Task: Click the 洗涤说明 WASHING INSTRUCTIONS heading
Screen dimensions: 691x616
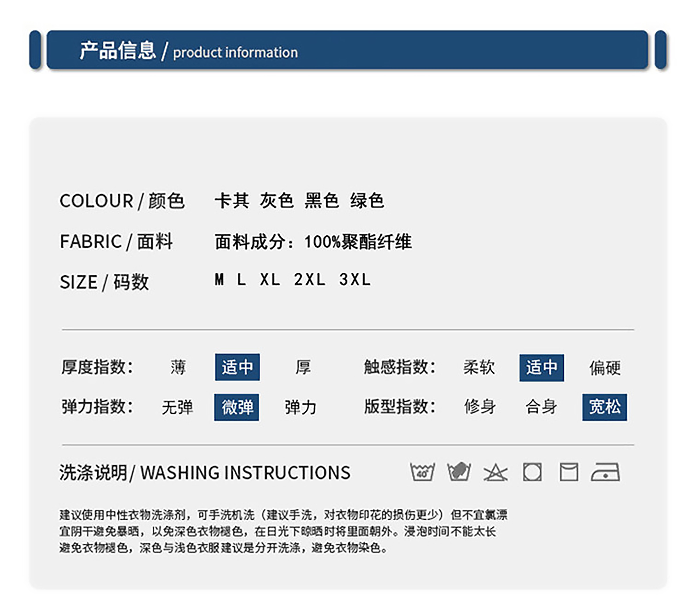Action: 205,472
